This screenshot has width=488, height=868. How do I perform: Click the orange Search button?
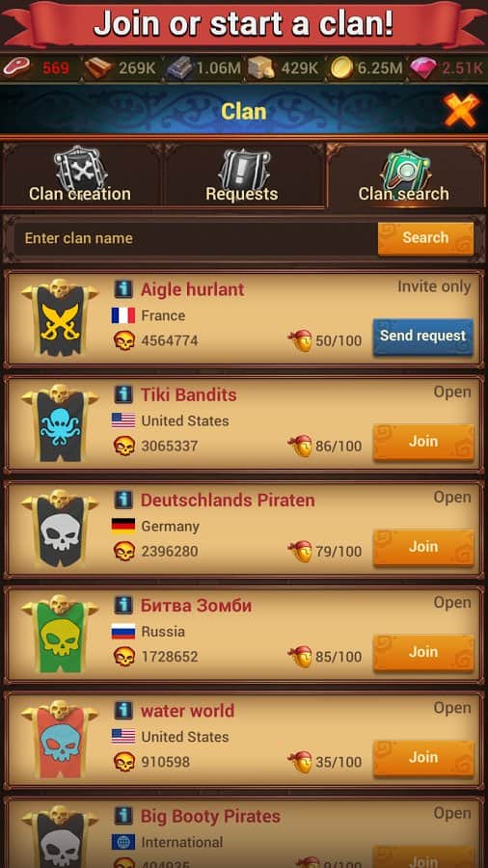425,238
